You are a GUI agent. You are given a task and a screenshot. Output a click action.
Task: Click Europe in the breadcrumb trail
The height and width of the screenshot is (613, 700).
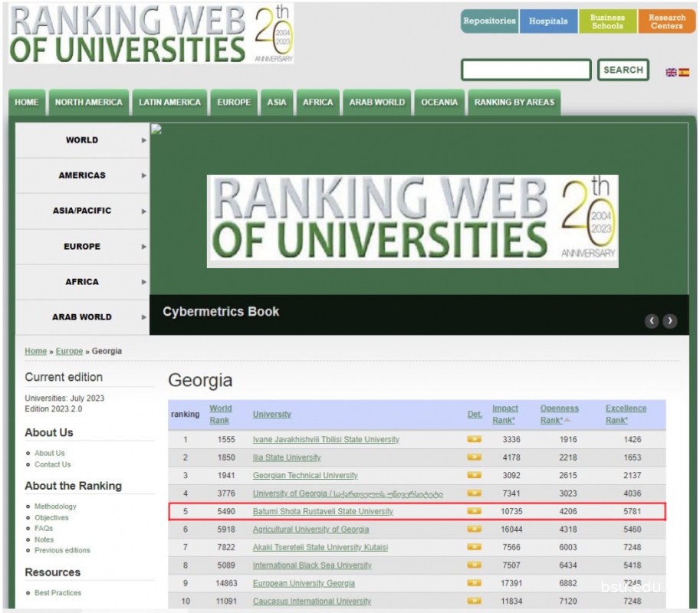[69, 351]
